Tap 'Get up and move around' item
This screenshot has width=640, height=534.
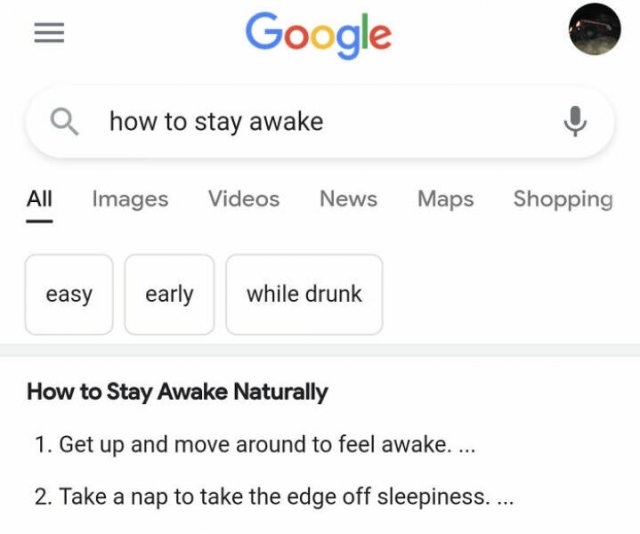click(255, 445)
